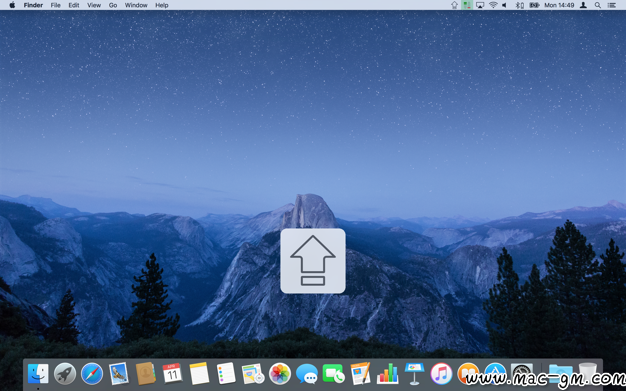This screenshot has width=626, height=391.
Task: Click the caps lock arrow overlay
Action: (x=313, y=261)
